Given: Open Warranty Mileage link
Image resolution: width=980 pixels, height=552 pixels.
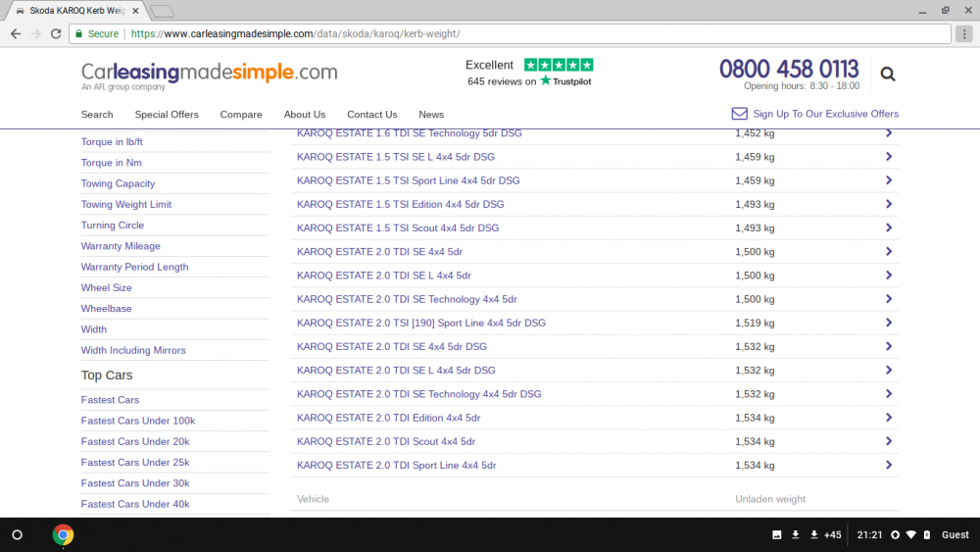Looking at the screenshot, I should tap(120, 246).
